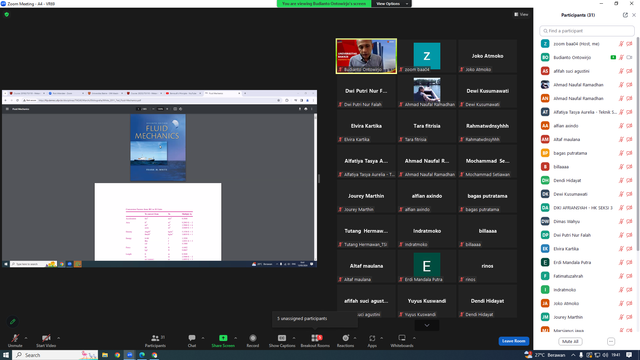
Task: Click billaaaa video icon in list
Action: [629, 167]
